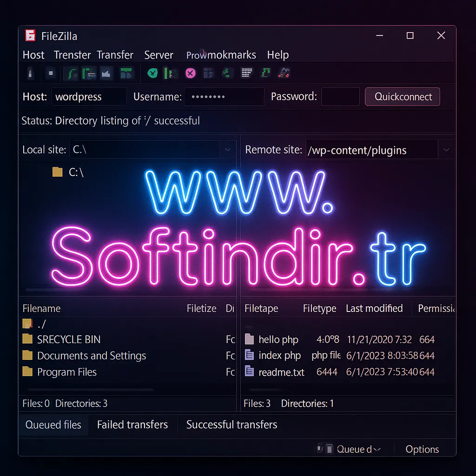This screenshot has height=476, width=476.
Task: Click the Quickconnect button
Action: tap(403, 97)
